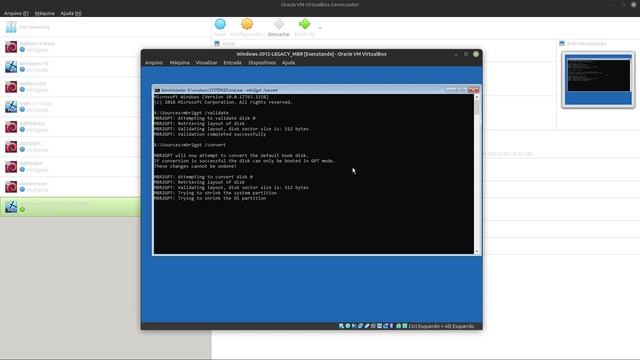Open the Arquivo menu in VirtualBox Manager
640x360 pixels.
tap(16, 13)
